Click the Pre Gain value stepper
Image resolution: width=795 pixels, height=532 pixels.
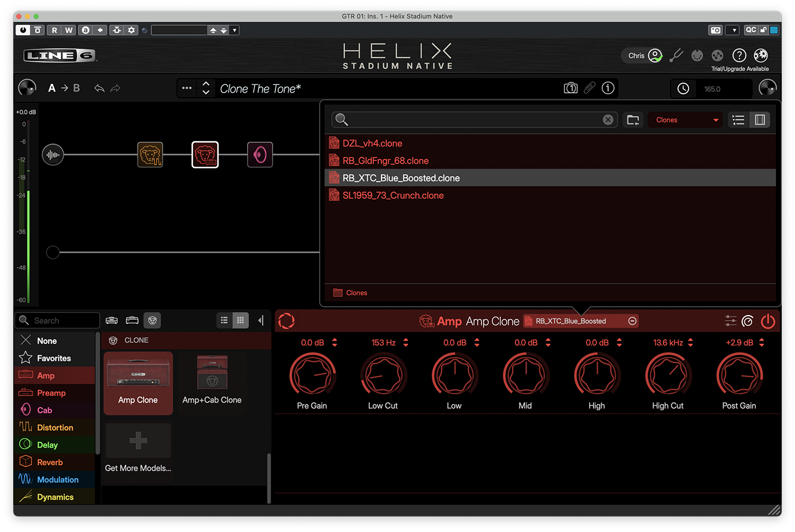pos(335,343)
